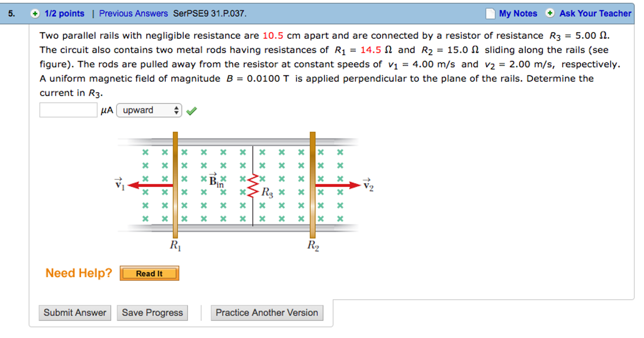Change the selected direction from upward
Screen dimensions: 644x338
coord(149,110)
